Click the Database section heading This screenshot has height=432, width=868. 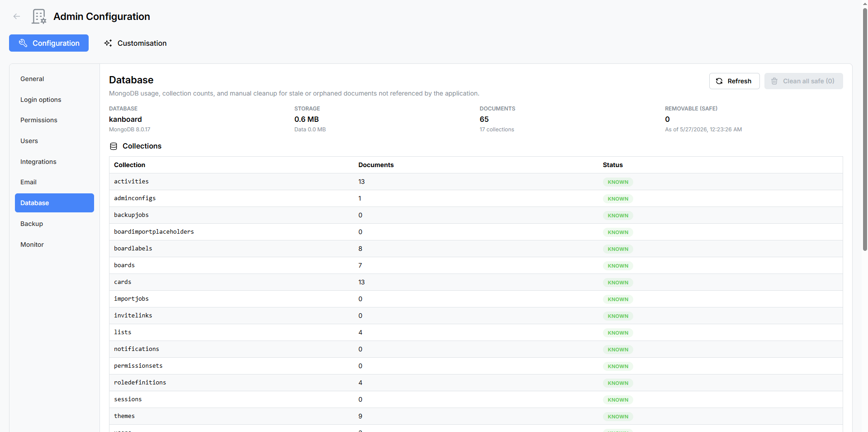pyautogui.click(x=131, y=80)
